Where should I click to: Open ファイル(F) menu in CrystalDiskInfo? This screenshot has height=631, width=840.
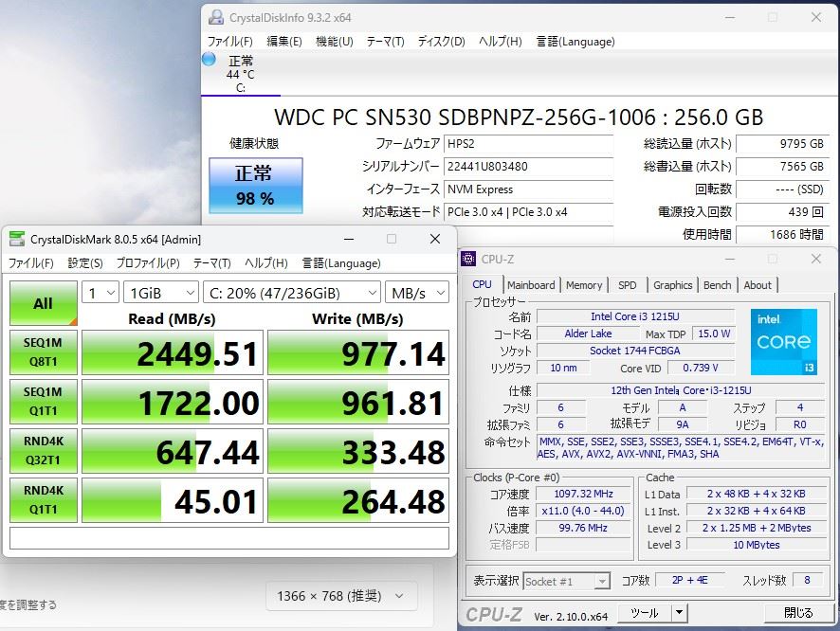pos(229,41)
